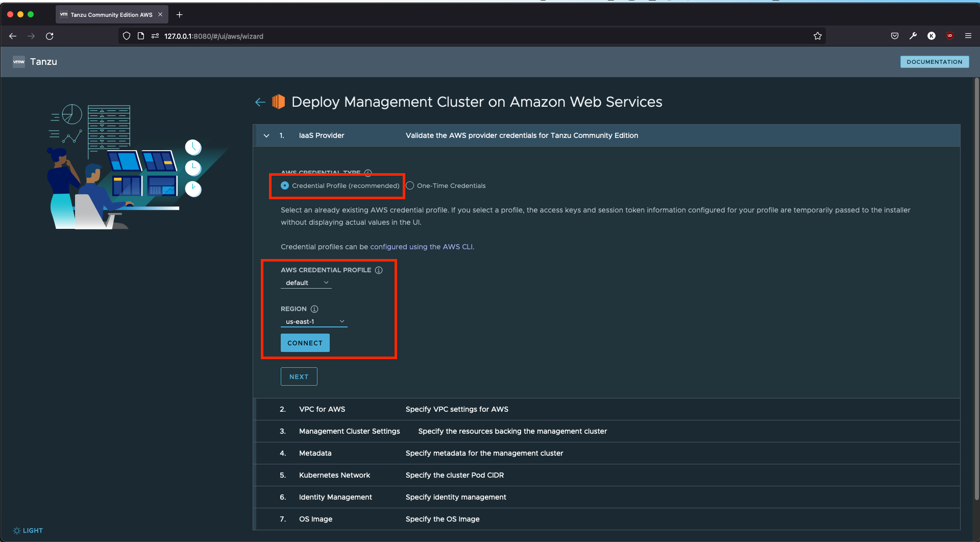Open the DOCUMENTATION button
This screenshot has height=542, width=980.
[x=935, y=62]
